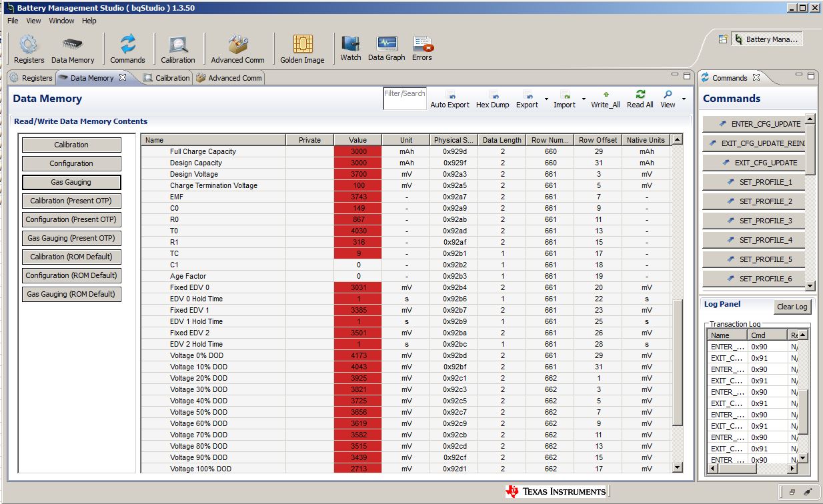Expand the Export dropdown arrow
The width and height of the screenshot is (823, 504).
coord(546,100)
